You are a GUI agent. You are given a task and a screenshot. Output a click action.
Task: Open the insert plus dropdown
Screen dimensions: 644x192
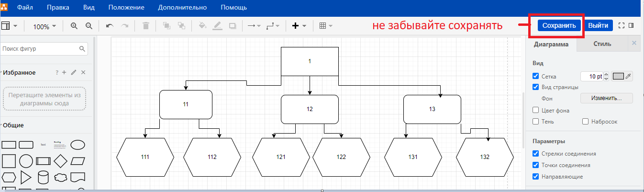[299, 26]
